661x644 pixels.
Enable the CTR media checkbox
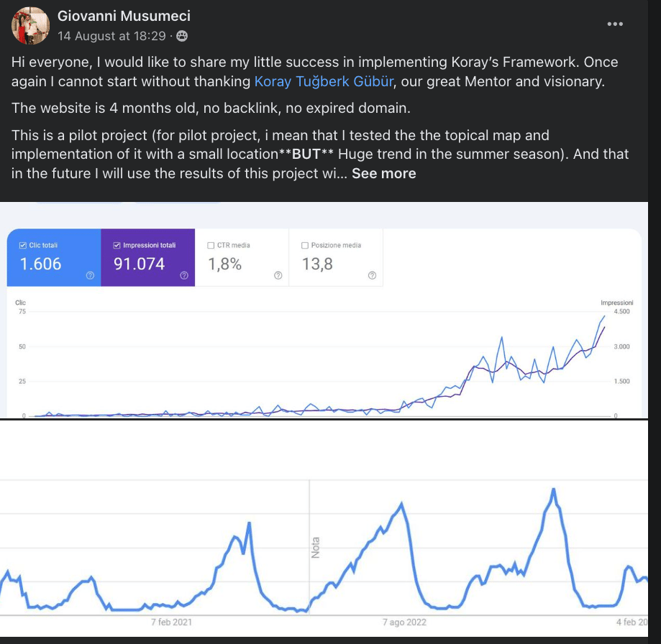pyautogui.click(x=211, y=246)
